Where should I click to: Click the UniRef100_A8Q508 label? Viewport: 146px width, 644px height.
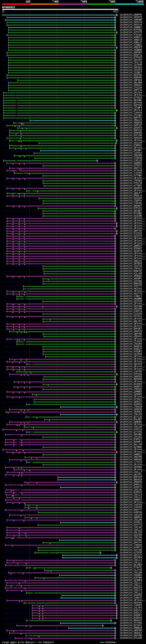tap(131, 123)
